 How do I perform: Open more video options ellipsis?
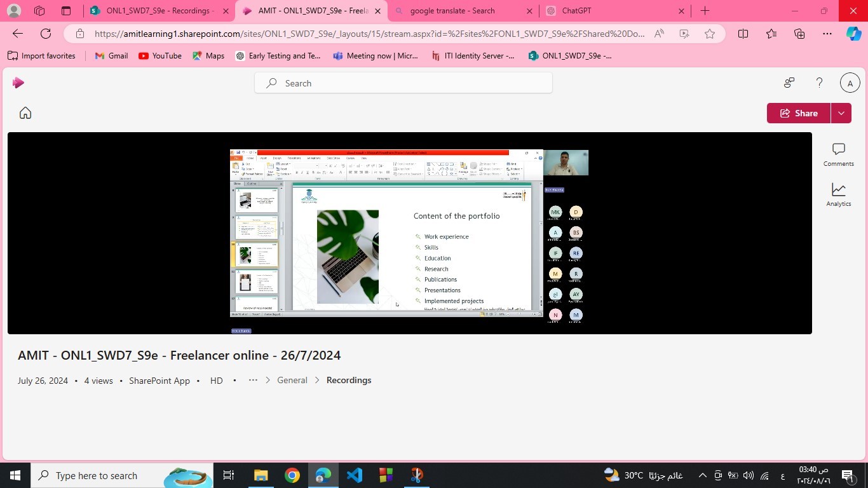point(253,380)
